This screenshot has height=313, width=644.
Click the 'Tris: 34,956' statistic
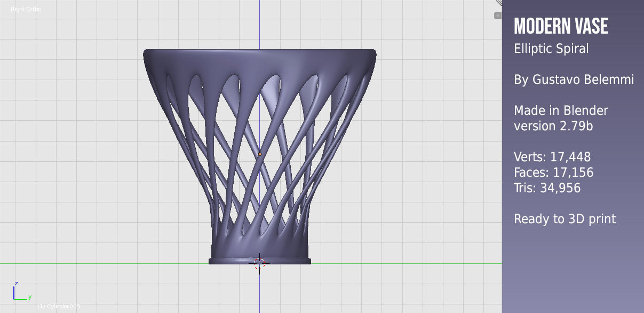(x=547, y=188)
